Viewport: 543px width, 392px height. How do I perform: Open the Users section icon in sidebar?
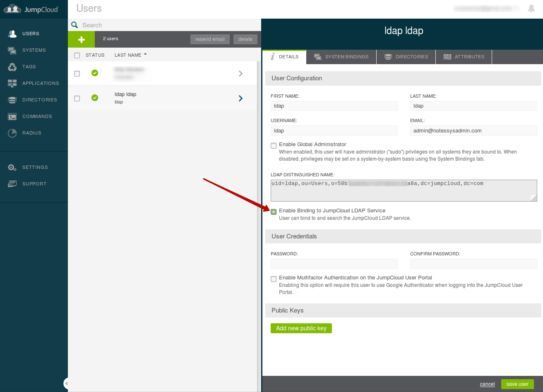click(12, 34)
